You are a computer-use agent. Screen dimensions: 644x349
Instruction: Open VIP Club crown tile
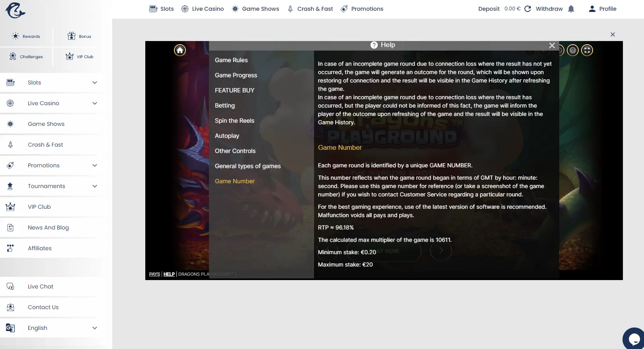tap(79, 57)
